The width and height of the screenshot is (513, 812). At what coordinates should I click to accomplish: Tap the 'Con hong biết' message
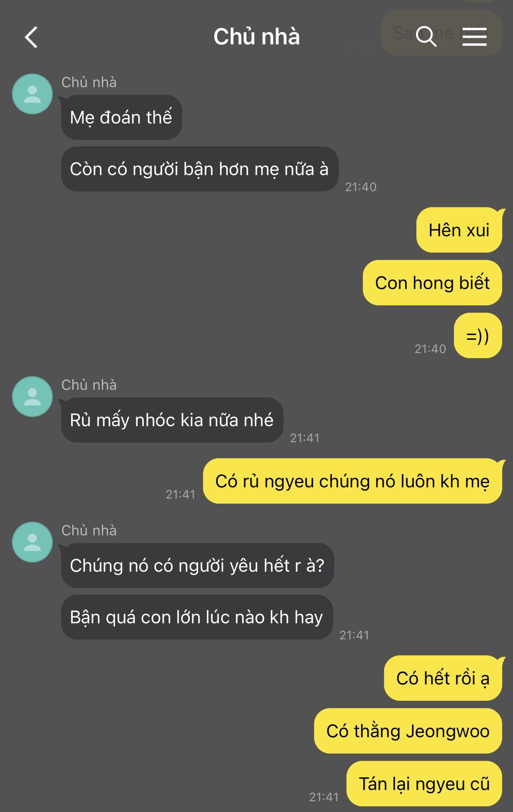(x=432, y=283)
